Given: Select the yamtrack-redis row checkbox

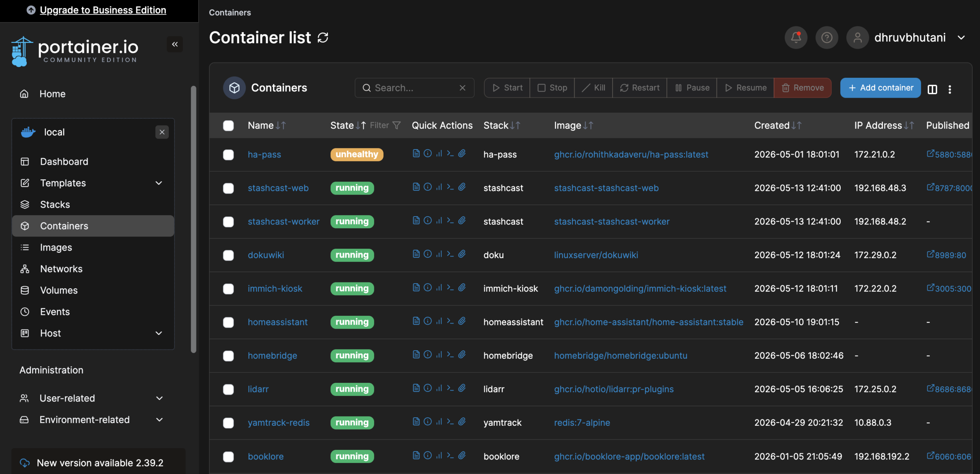Looking at the screenshot, I should click(x=229, y=423).
